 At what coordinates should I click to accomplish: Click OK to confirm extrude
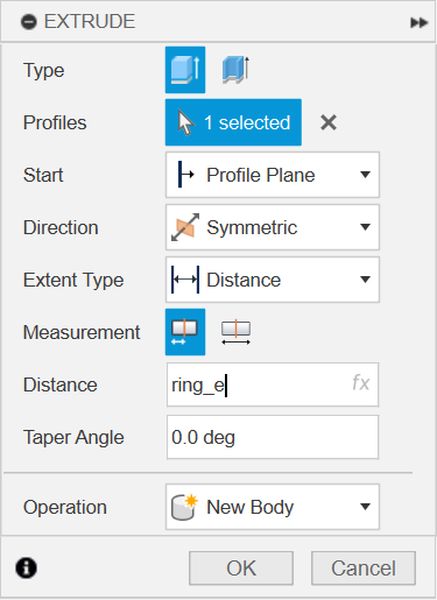[241, 568]
